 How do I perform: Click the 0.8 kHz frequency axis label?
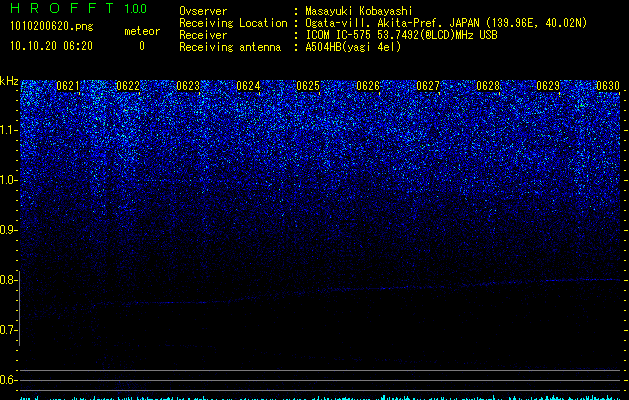click(x=8, y=280)
